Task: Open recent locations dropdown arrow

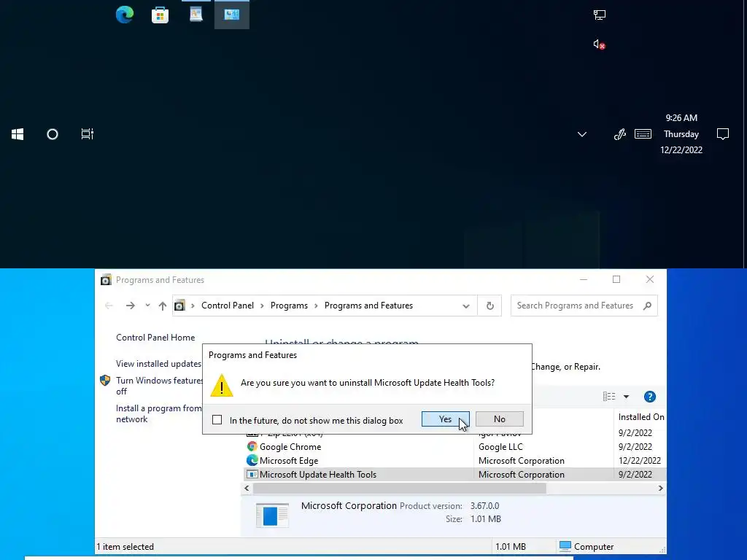Action: point(147,306)
